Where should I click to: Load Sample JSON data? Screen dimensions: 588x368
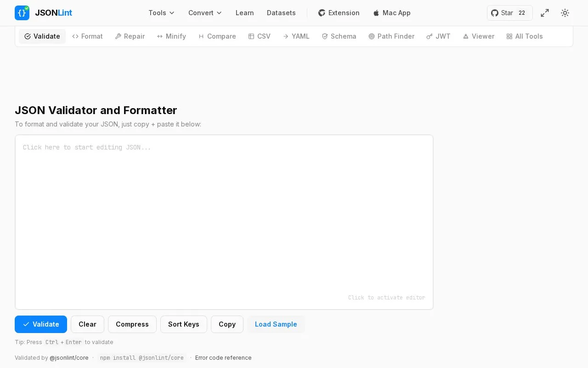tap(276, 324)
